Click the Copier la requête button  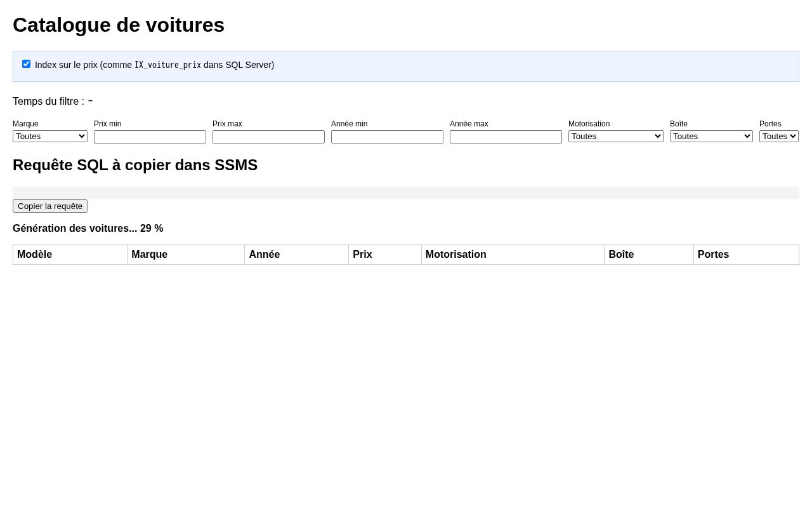click(50, 206)
